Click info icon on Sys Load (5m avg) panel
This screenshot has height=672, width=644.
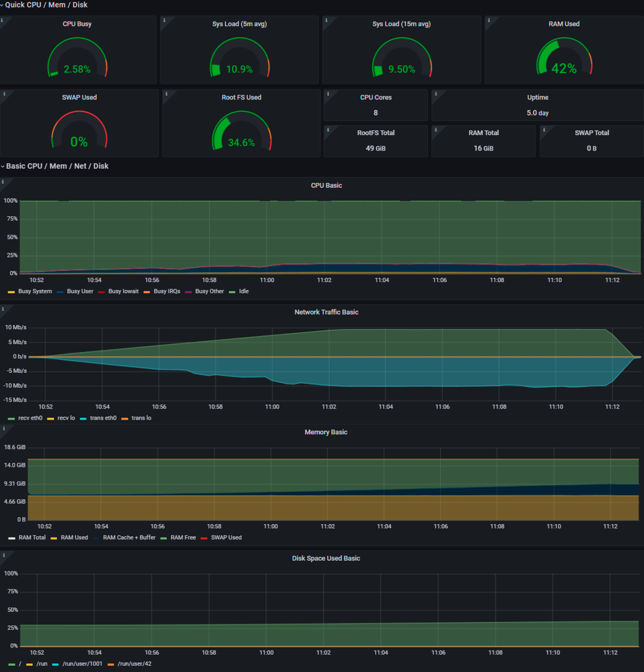tap(164, 20)
